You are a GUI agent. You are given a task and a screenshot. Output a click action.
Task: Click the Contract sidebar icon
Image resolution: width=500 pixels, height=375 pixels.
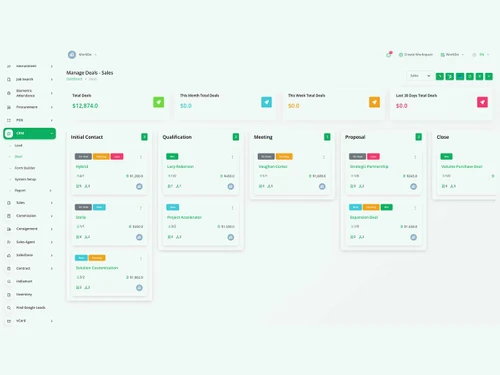click(x=9, y=268)
